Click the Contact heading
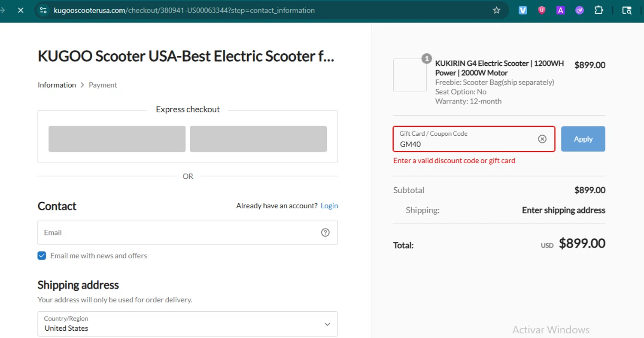This screenshot has width=644, height=338. [57, 206]
